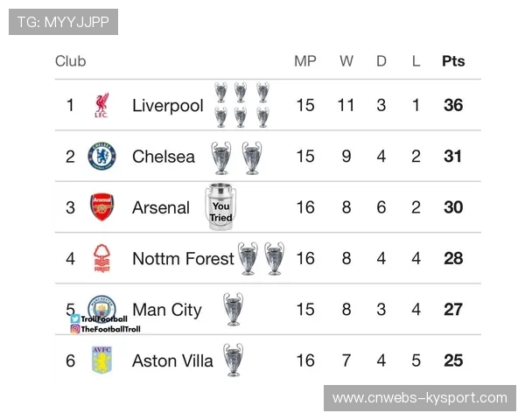Click the Manchester City club badge
The image size is (525, 420).
point(102,307)
